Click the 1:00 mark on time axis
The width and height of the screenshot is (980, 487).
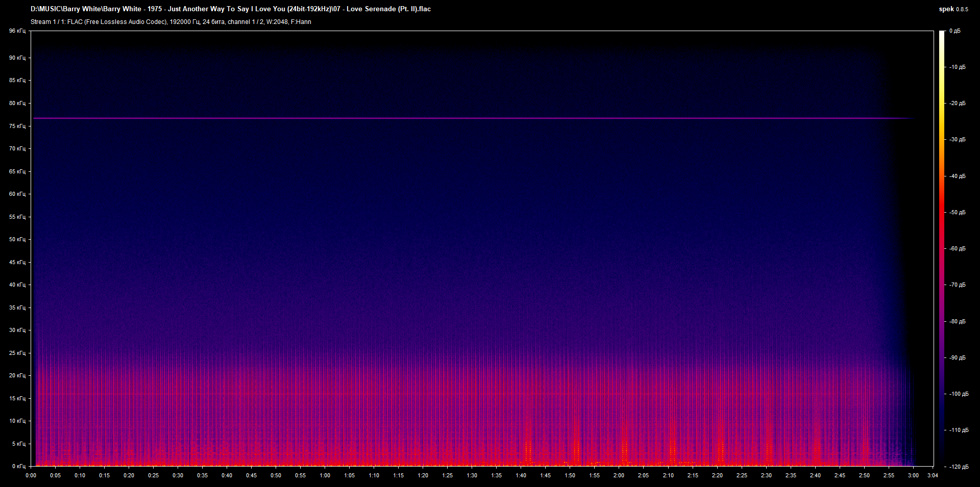tap(325, 475)
